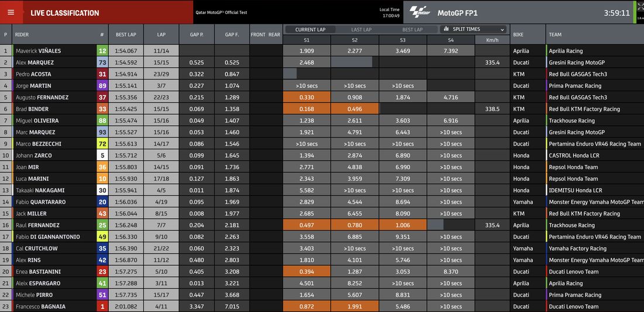Select rider Maverick VIÑALES

[x=38, y=51]
